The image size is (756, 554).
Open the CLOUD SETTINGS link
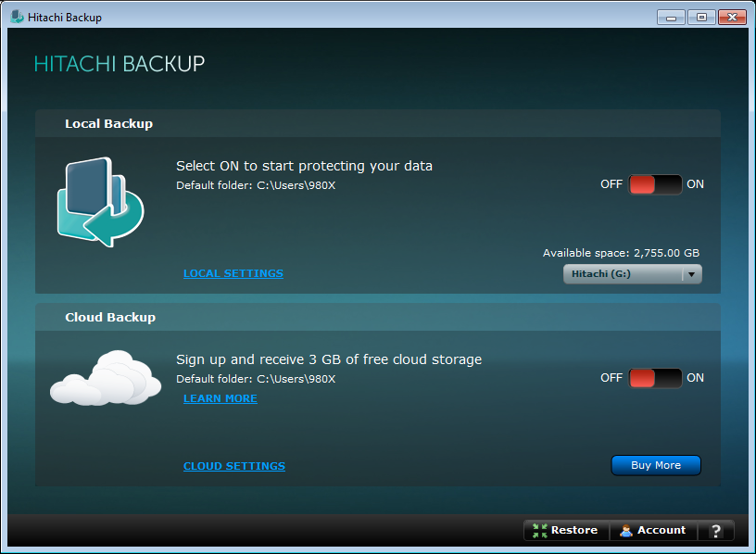pos(234,466)
